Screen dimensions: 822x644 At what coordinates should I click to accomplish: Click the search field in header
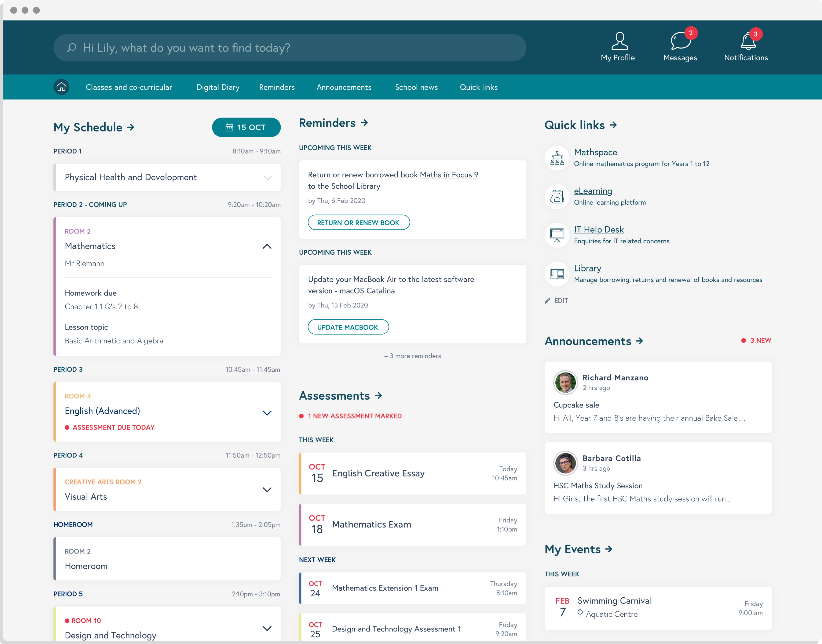click(289, 48)
